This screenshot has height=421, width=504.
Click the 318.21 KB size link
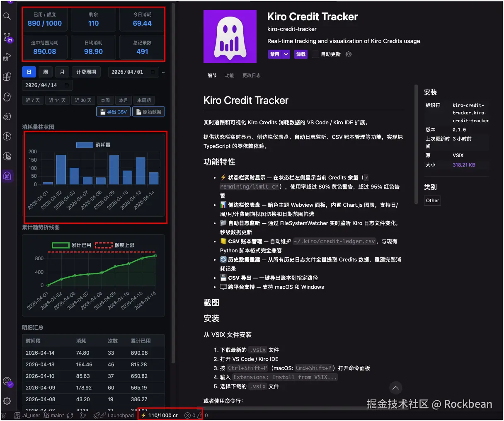click(x=464, y=165)
